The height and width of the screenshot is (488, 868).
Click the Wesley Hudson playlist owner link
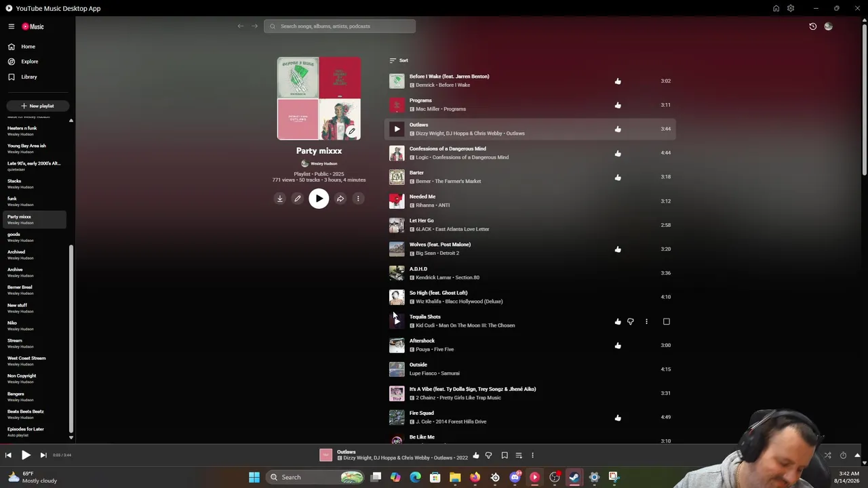pyautogui.click(x=323, y=163)
